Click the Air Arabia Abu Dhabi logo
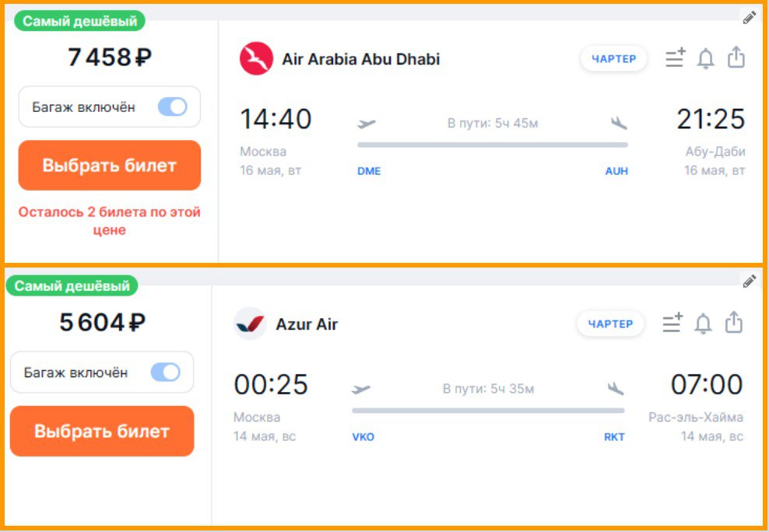 pos(256,59)
